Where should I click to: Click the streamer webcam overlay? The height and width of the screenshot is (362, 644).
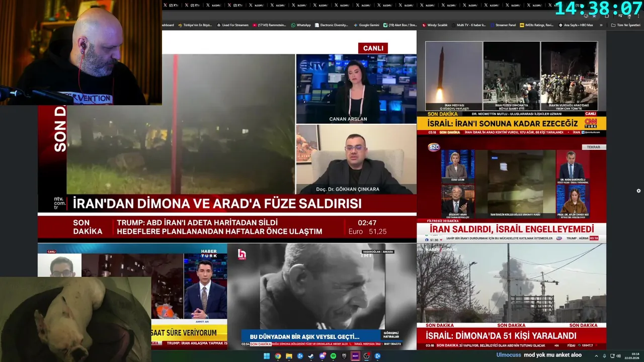(x=81, y=52)
